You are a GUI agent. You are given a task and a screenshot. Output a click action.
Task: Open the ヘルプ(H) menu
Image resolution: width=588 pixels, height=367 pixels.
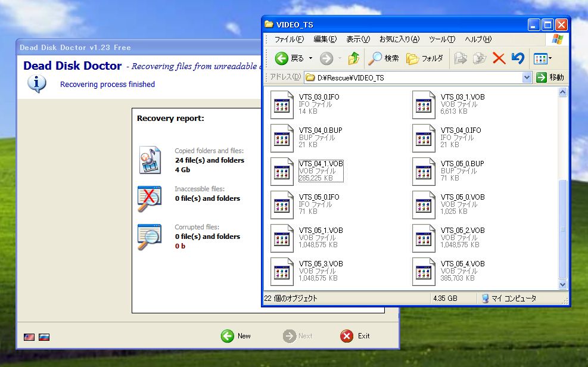pos(478,39)
